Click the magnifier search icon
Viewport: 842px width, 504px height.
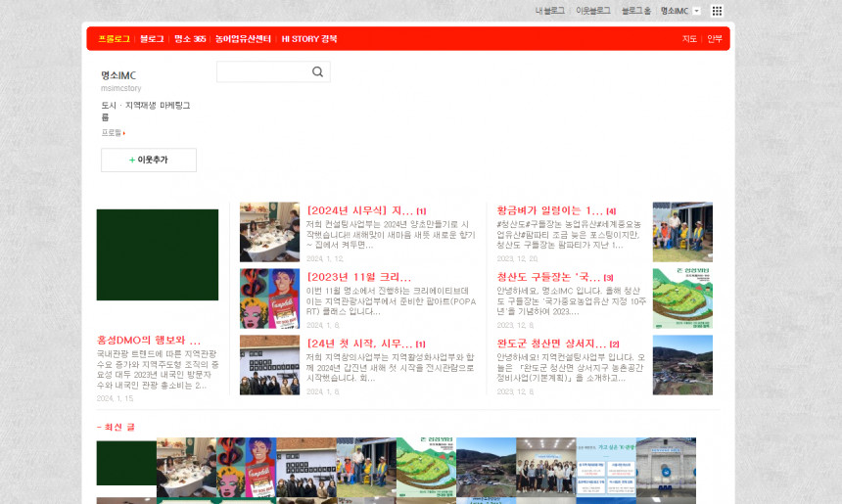317,72
